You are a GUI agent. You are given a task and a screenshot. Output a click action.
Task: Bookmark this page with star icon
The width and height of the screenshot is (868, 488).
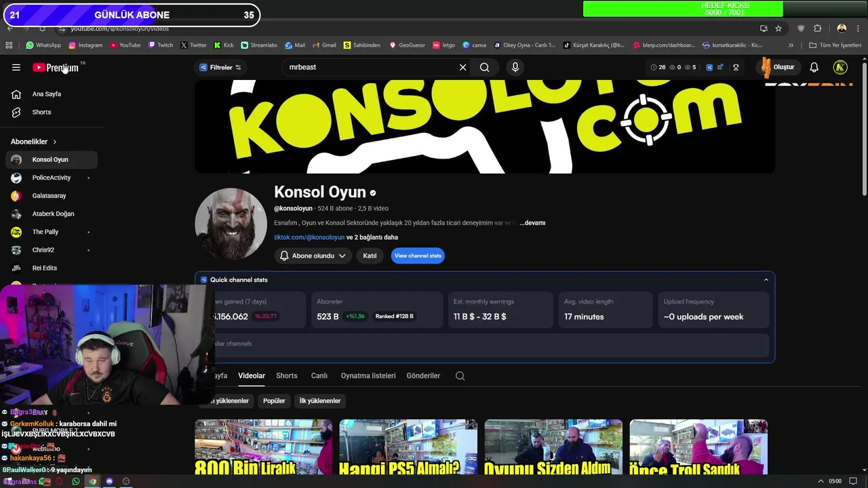coord(778,28)
